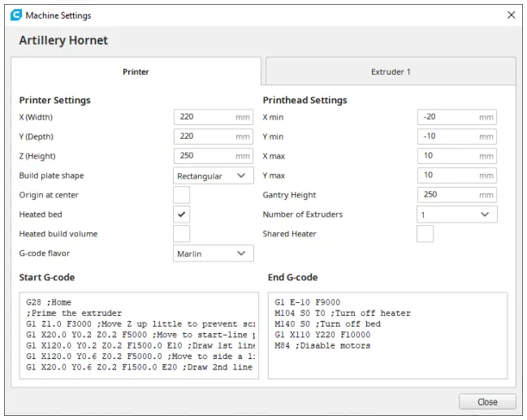Toggle the Origin at center checkbox
Viewport: 527px width, 420px height.
click(x=182, y=195)
